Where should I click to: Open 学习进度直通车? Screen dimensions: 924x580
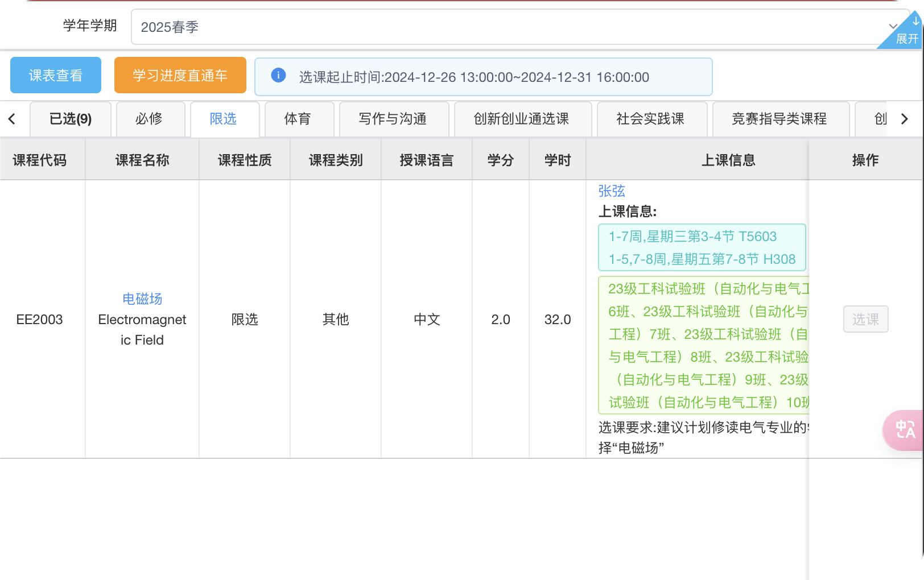click(180, 75)
